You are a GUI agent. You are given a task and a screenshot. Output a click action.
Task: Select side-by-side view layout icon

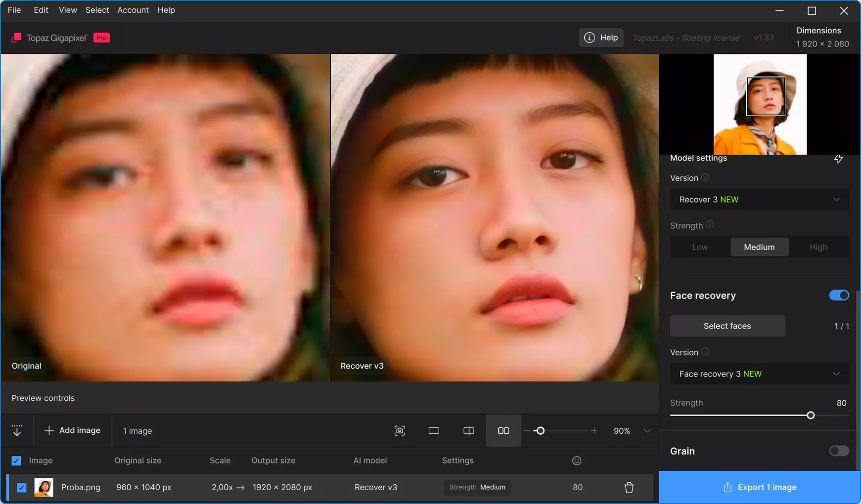pyautogui.click(x=503, y=431)
